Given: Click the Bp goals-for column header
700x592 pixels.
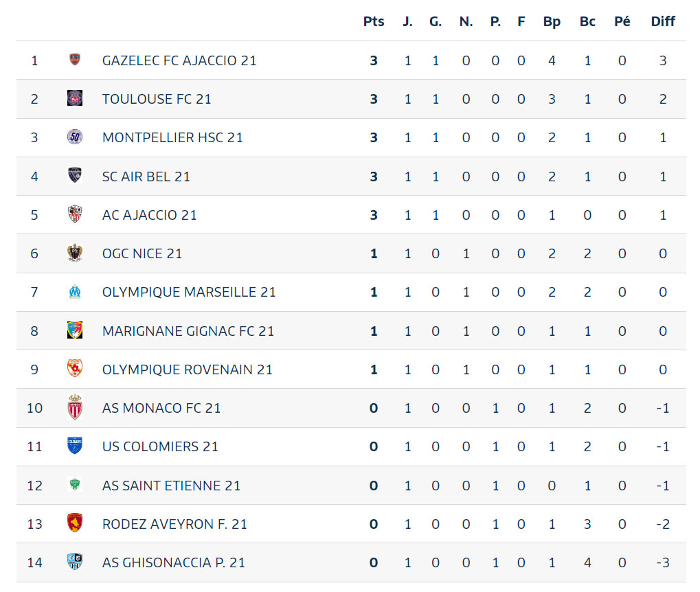Looking at the screenshot, I should (x=552, y=21).
